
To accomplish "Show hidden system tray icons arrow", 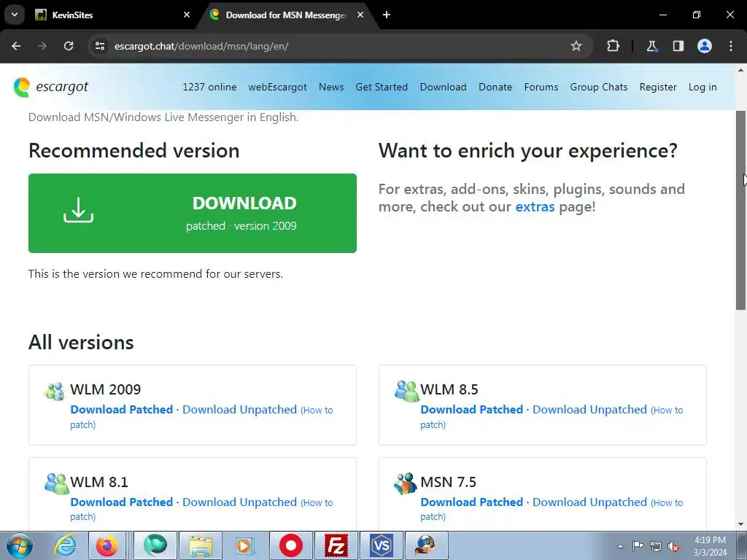I will 620,546.
